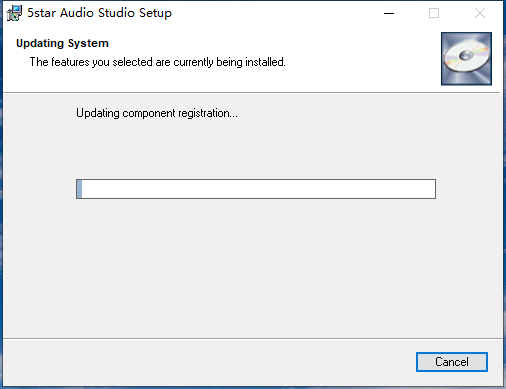The image size is (506, 389).
Task: Click the empty white area of progress bar
Action: point(258,189)
